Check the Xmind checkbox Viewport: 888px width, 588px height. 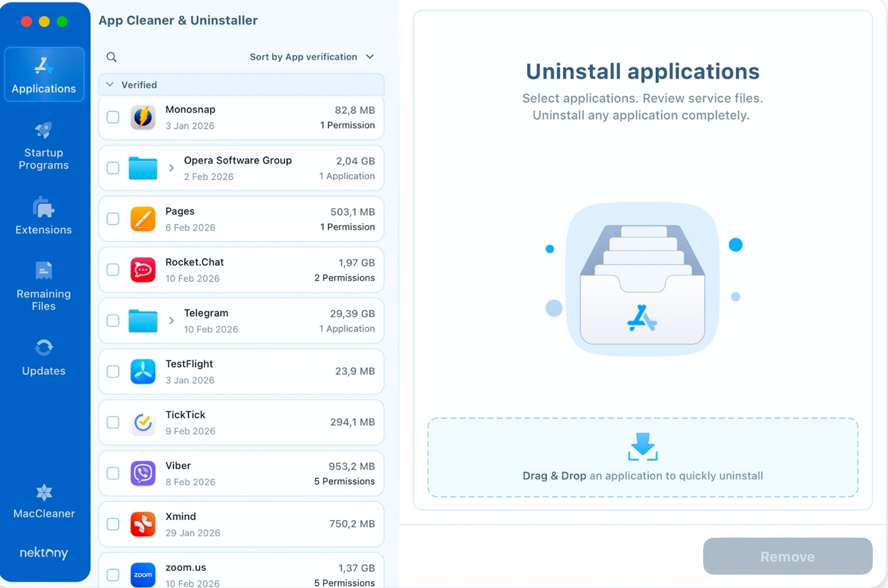pyautogui.click(x=113, y=524)
